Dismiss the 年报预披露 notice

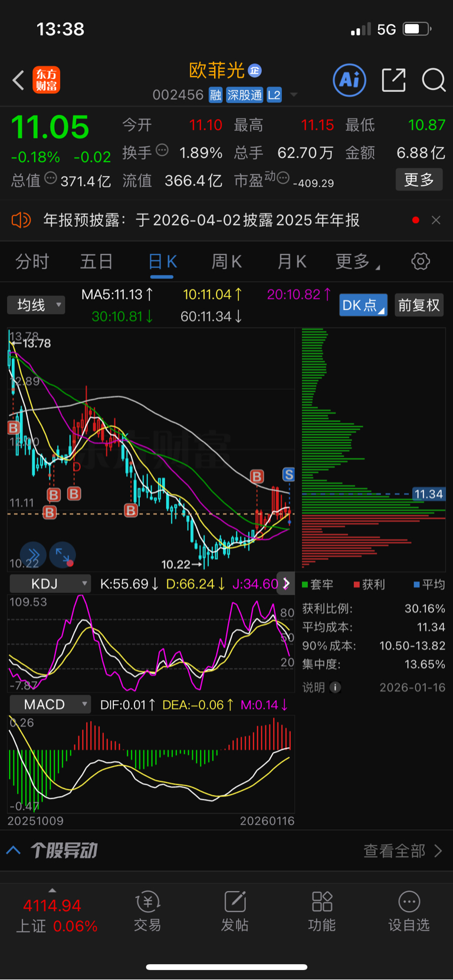coord(436,220)
